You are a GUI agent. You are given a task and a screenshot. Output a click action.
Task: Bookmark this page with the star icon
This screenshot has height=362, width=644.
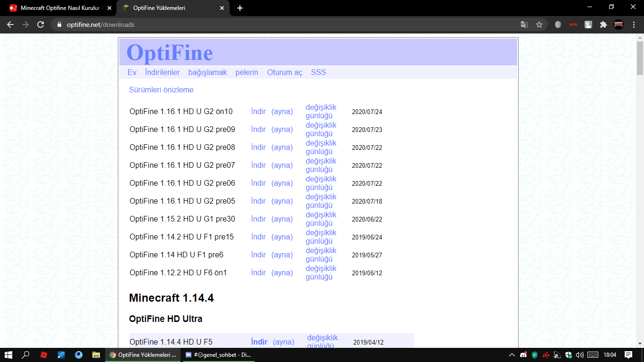tap(539, 25)
